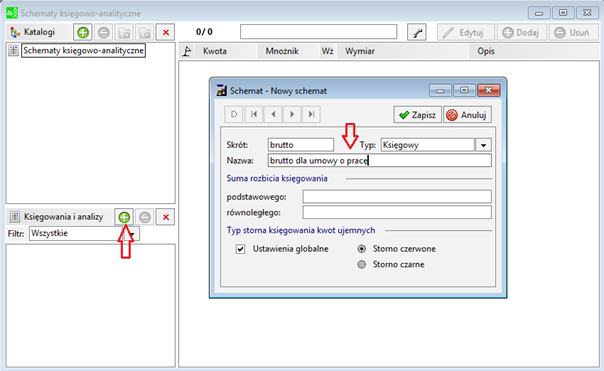Click the second folder icon in Katalogi toolbar
The image size is (604, 371).
point(145,32)
